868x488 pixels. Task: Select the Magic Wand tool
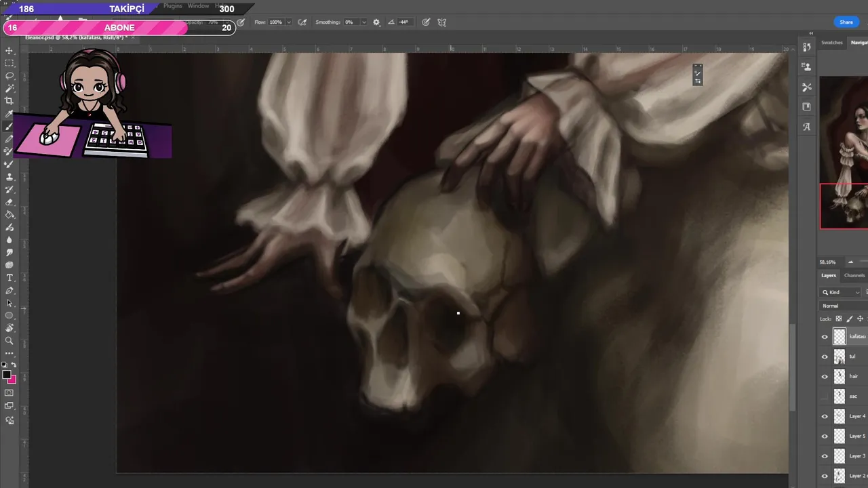pyautogui.click(x=9, y=88)
